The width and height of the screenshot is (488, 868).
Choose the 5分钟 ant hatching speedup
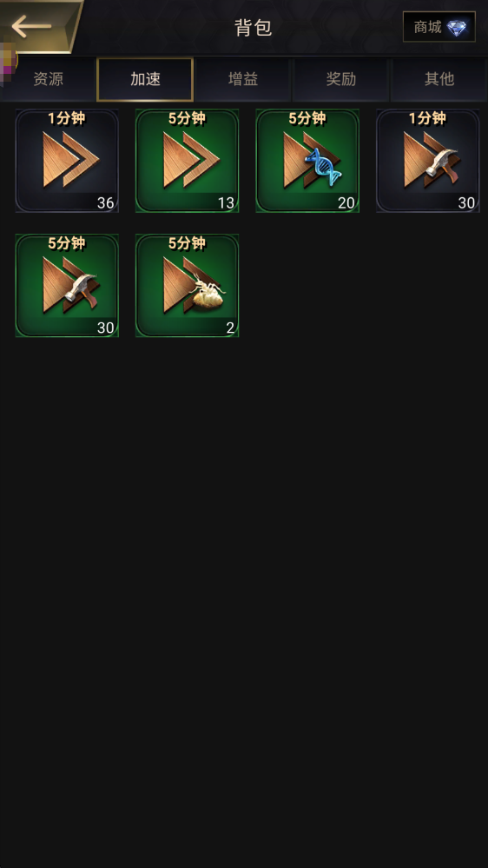click(x=187, y=285)
